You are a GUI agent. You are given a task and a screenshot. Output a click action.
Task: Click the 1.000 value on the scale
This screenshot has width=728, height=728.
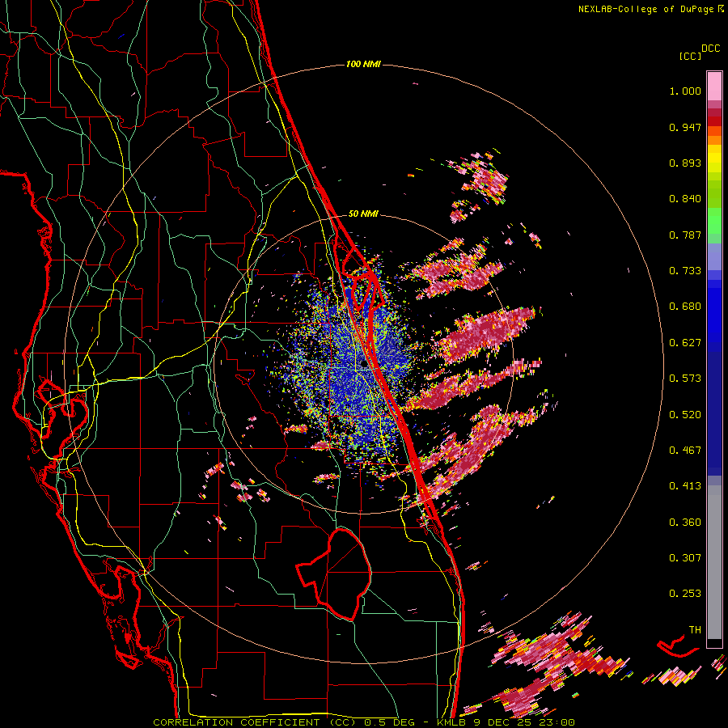(x=685, y=91)
